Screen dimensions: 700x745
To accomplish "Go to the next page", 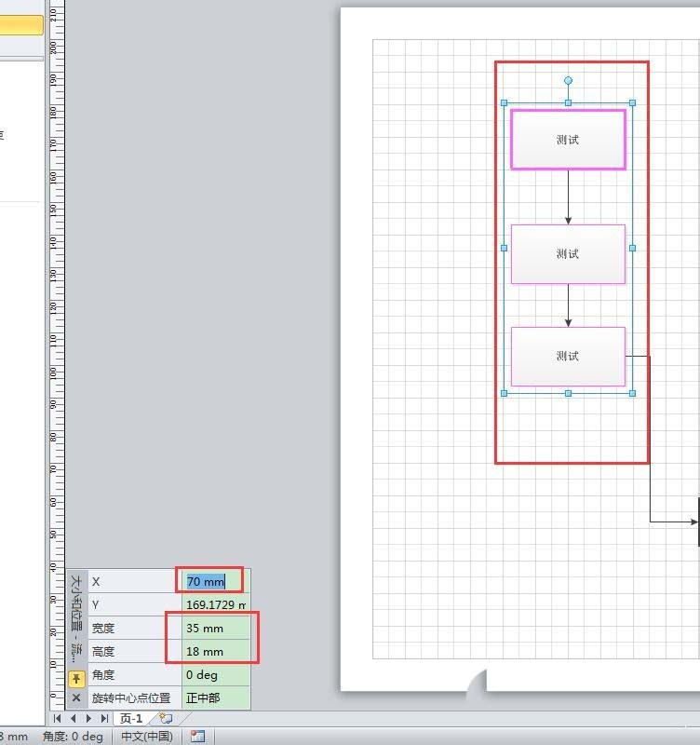I will (x=88, y=718).
